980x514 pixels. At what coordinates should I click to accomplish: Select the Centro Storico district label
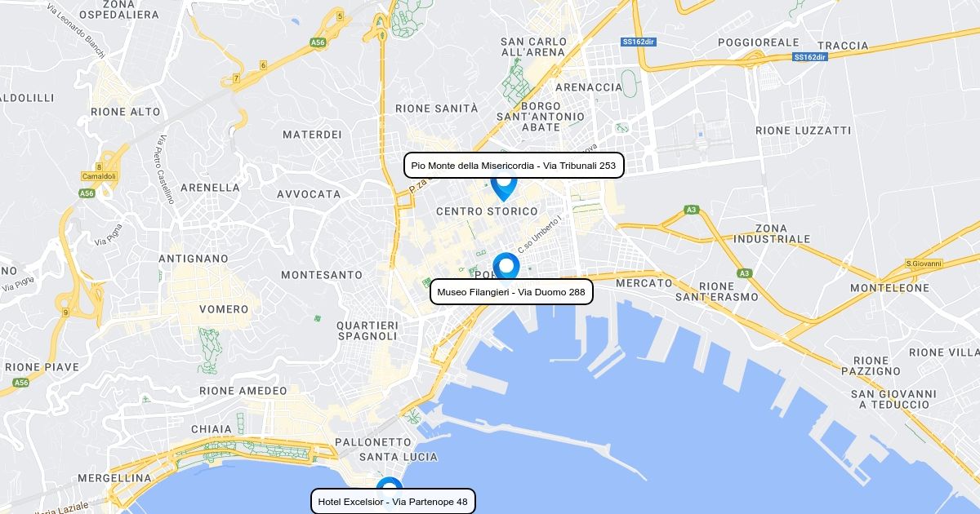(487, 211)
